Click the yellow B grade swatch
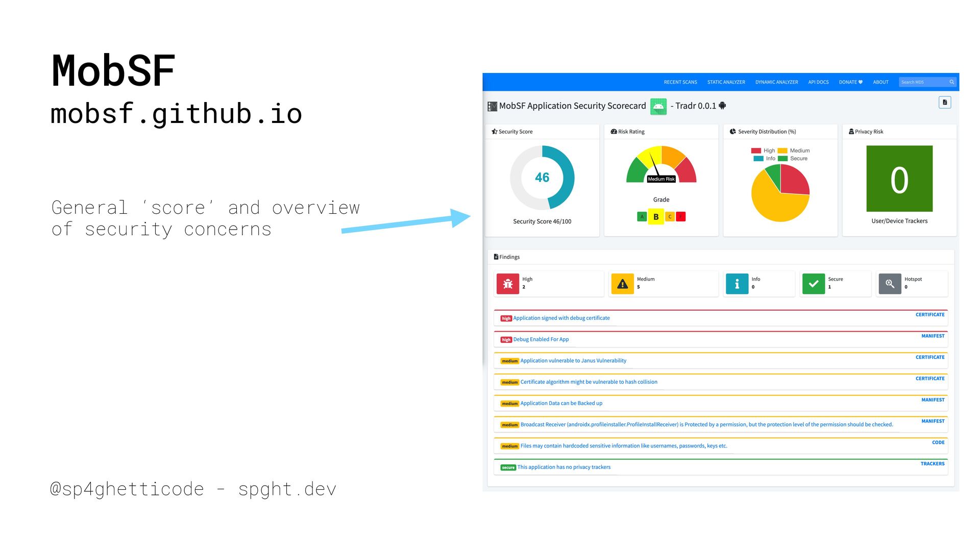This screenshot has width=980, height=551. (656, 217)
